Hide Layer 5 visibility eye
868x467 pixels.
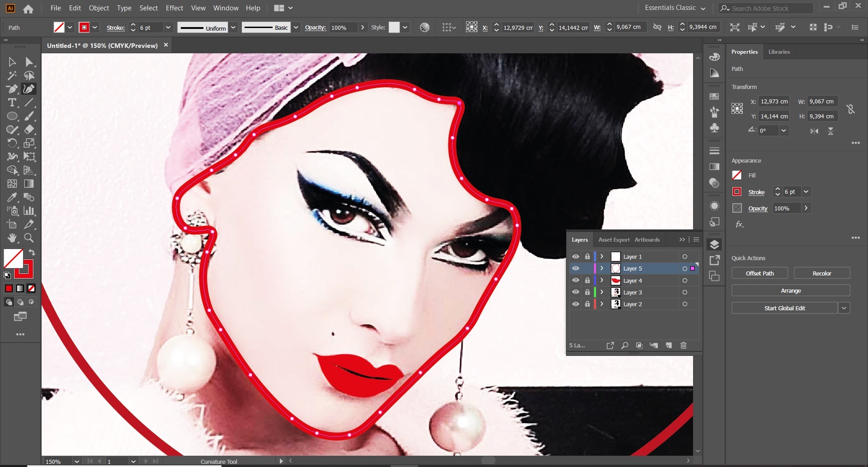coord(576,268)
